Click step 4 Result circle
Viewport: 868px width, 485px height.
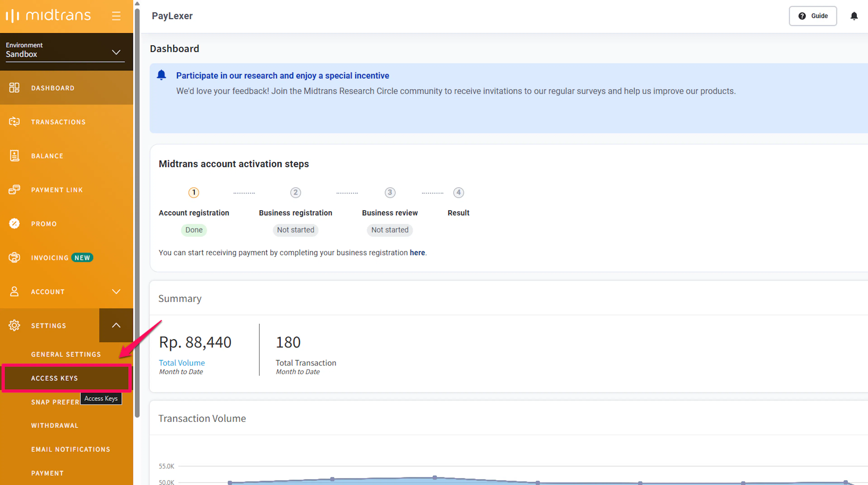(459, 193)
